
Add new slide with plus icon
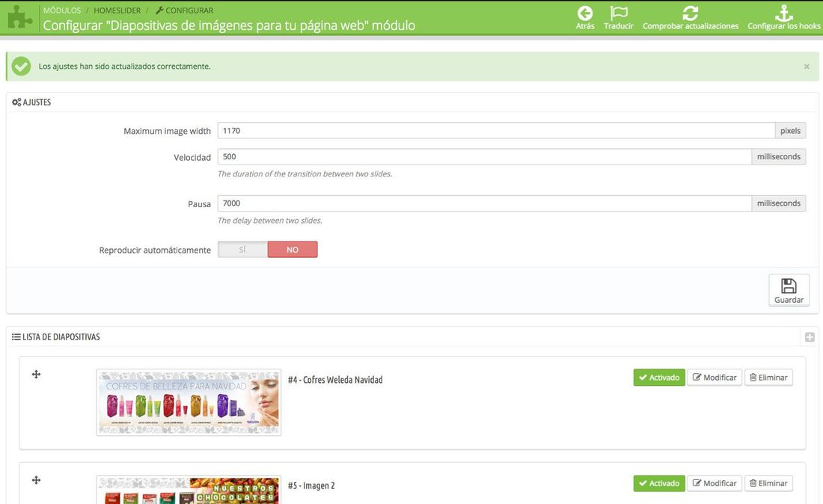point(810,337)
